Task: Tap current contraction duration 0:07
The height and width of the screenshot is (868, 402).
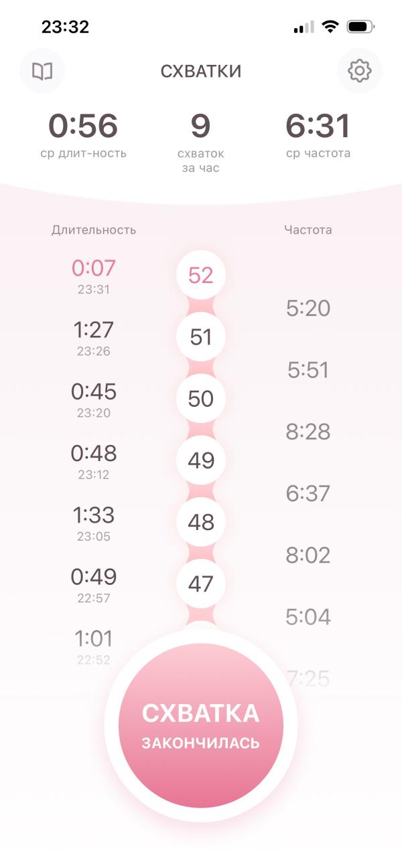Action: tap(94, 268)
